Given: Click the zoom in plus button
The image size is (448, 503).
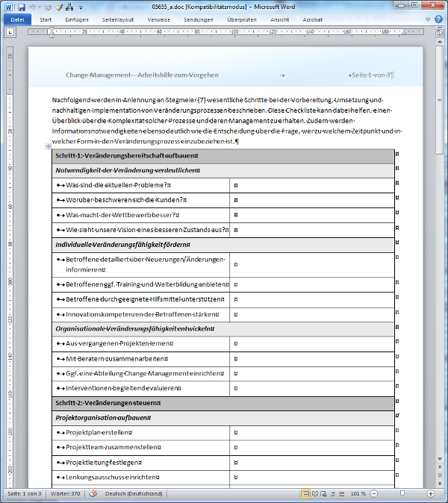Looking at the screenshot, I should tap(431, 494).
